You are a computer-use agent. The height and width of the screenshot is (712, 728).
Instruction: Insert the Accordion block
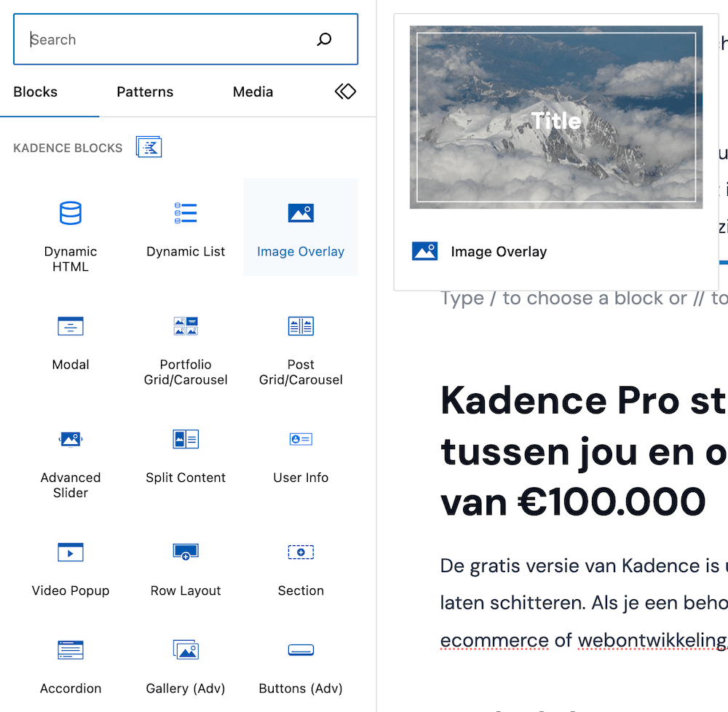point(71,666)
